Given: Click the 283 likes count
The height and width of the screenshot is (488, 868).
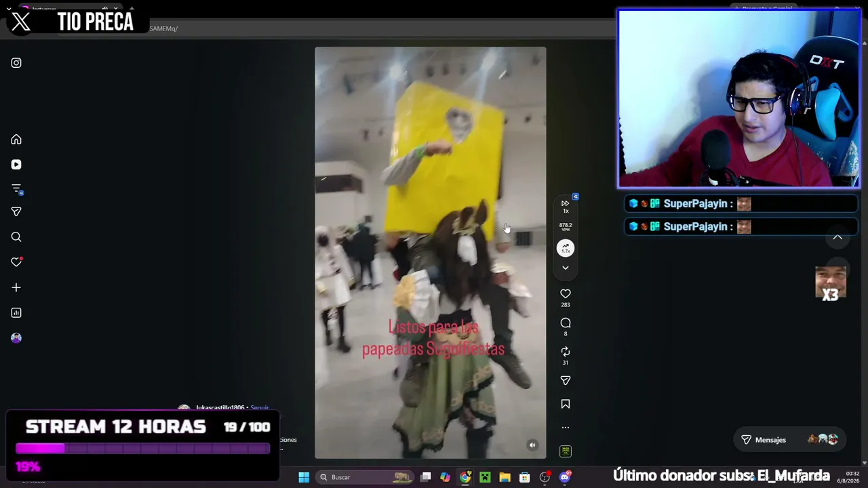Looking at the screenshot, I should [566, 305].
